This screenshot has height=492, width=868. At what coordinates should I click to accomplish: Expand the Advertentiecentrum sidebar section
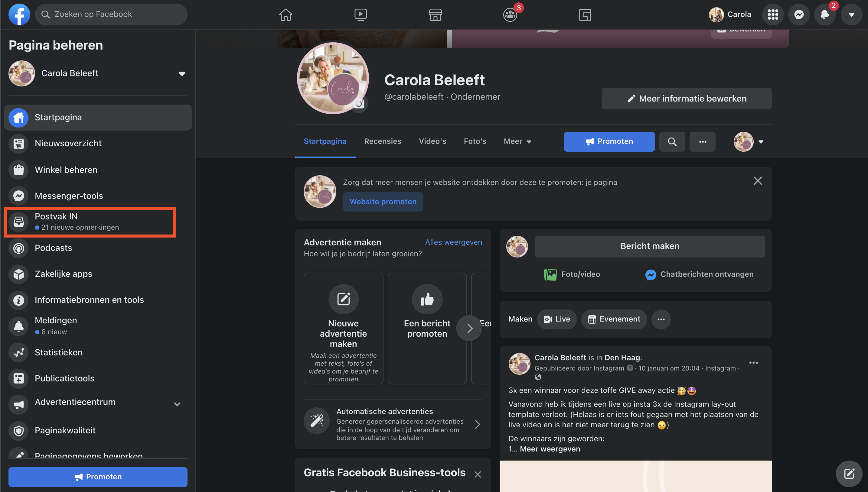click(x=177, y=404)
